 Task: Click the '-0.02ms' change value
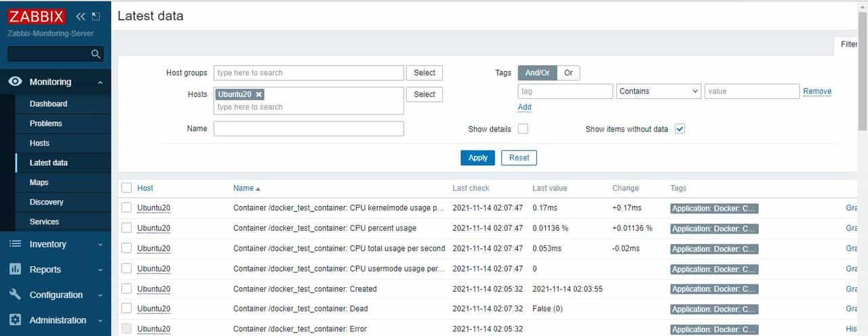[x=626, y=249]
